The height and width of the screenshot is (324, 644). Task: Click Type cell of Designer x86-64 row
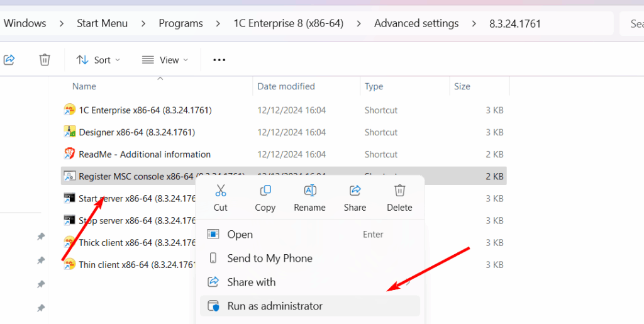(381, 132)
